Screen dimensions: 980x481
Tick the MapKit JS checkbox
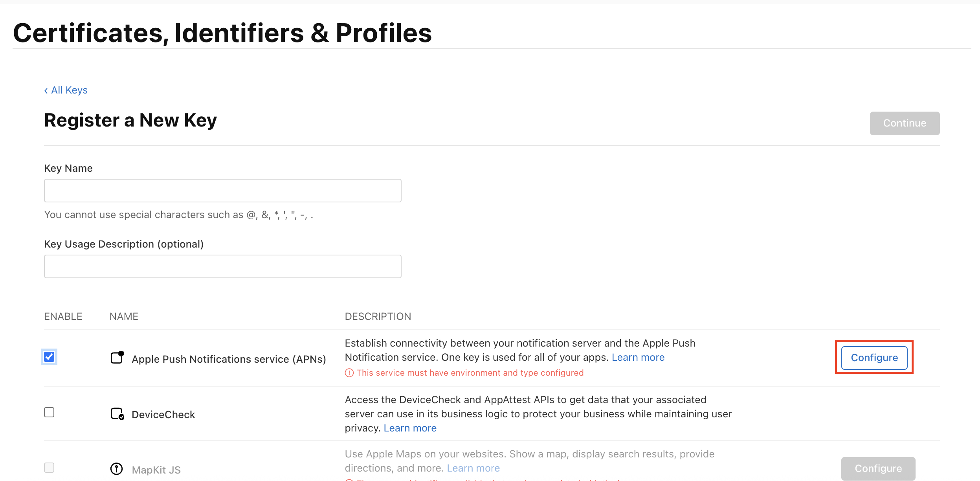pyautogui.click(x=49, y=468)
